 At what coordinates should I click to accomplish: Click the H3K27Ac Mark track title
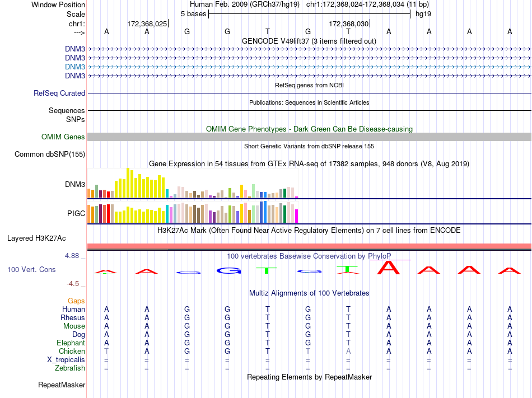(x=309, y=231)
